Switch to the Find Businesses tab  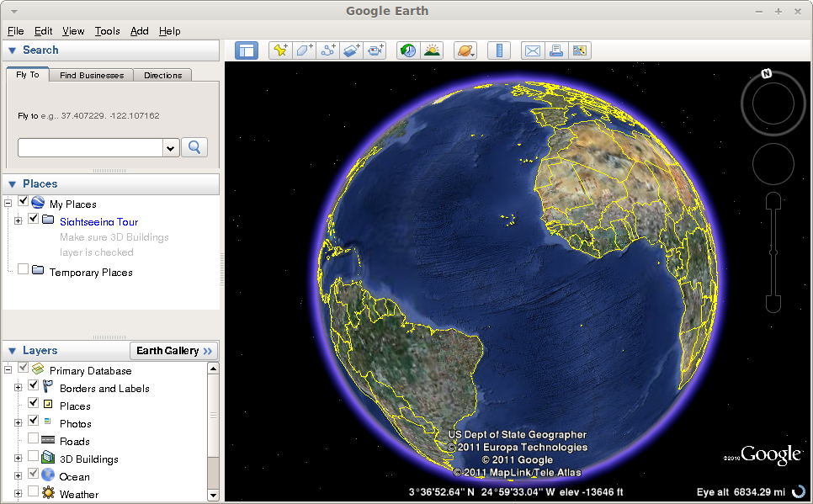pos(92,75)
